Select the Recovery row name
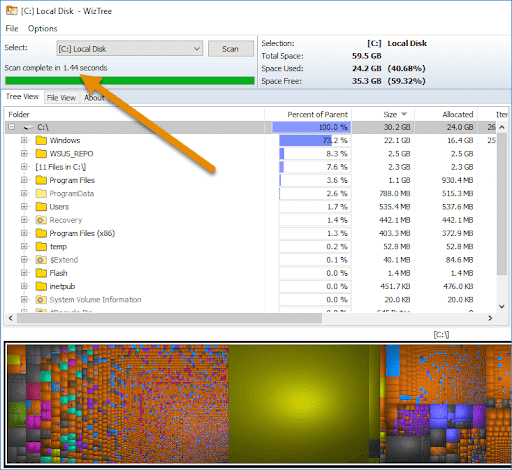 click(66, 220)
